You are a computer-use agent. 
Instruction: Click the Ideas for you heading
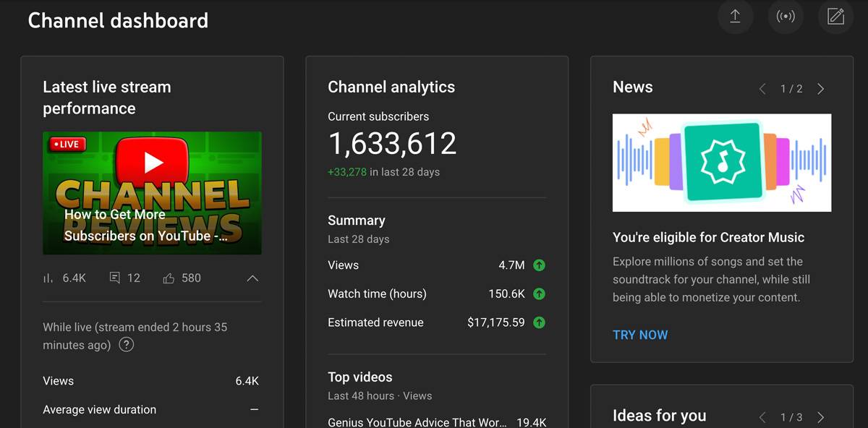[x=659, y=416]
